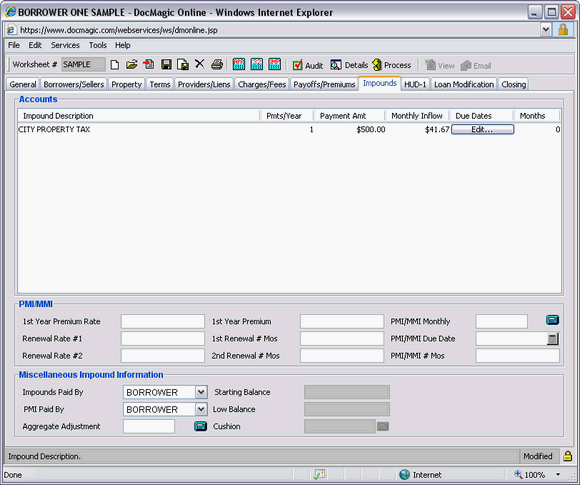
Task: Click the Payment Amt column header
Action: tap(350, 116)
